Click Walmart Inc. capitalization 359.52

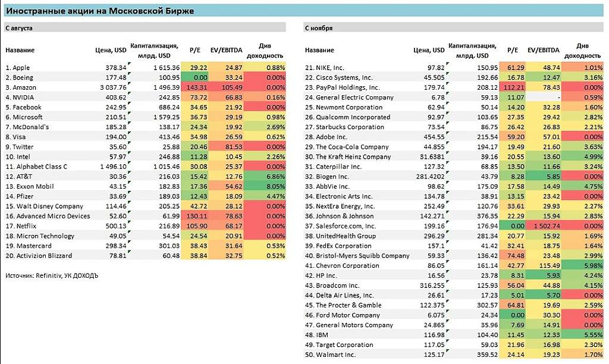point(488,354)
